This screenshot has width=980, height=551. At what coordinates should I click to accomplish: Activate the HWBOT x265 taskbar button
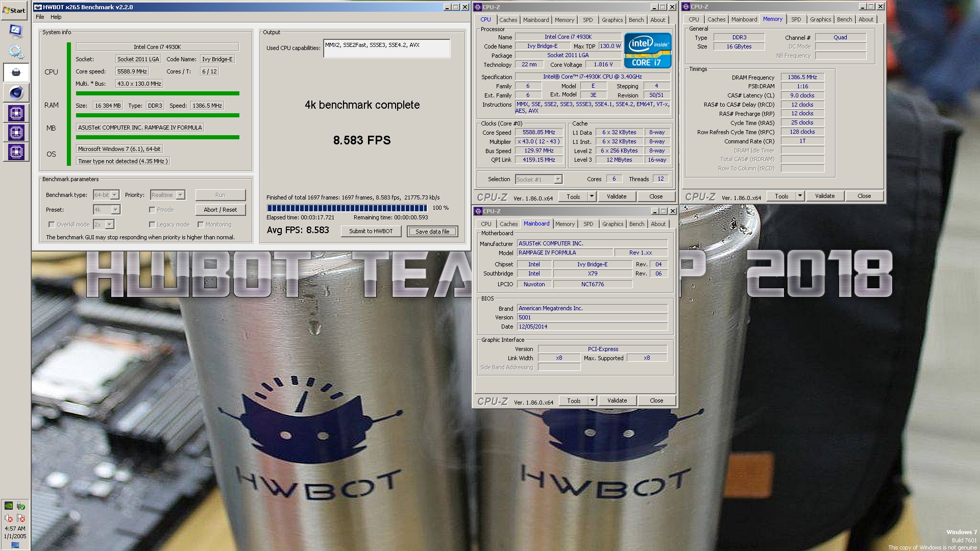[x=16, y=72]
